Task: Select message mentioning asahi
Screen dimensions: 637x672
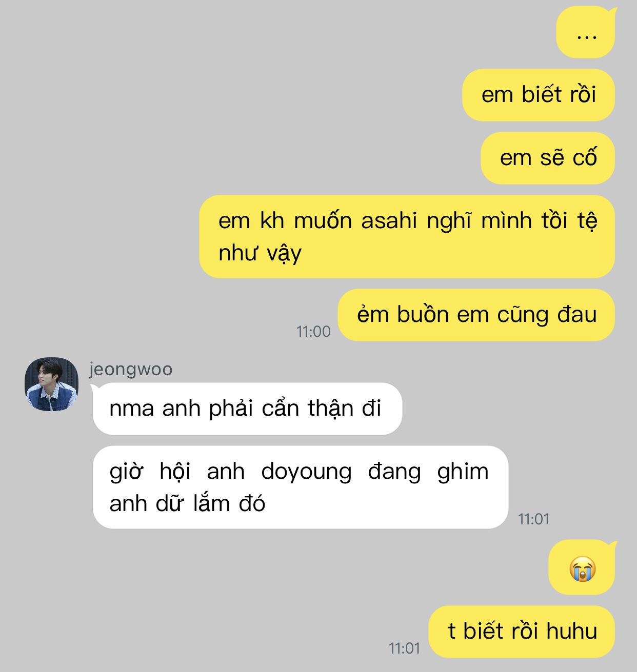Action: click(x=407, y=236)
